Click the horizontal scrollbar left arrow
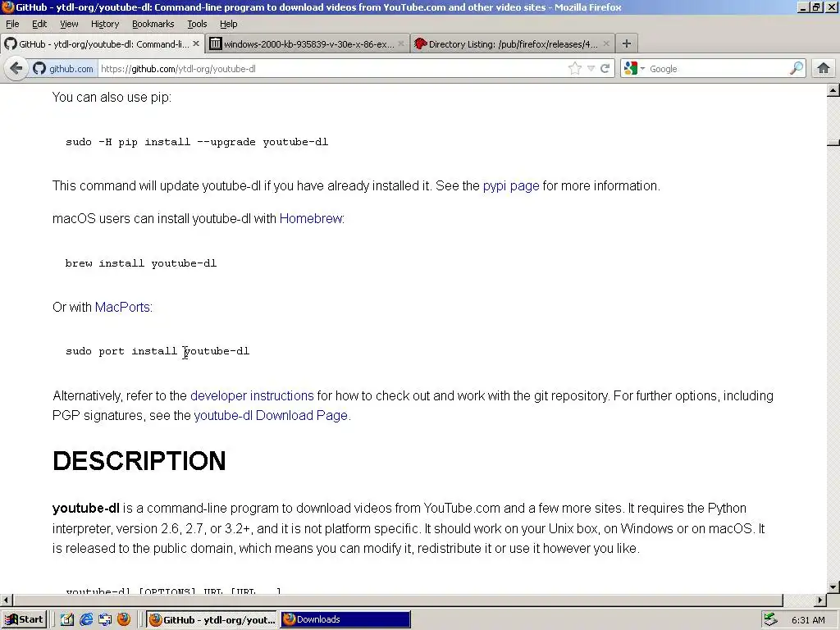Image resolution: width=840 pixels, height=630 pixels. pyautogui.click(x=7, y=600)
